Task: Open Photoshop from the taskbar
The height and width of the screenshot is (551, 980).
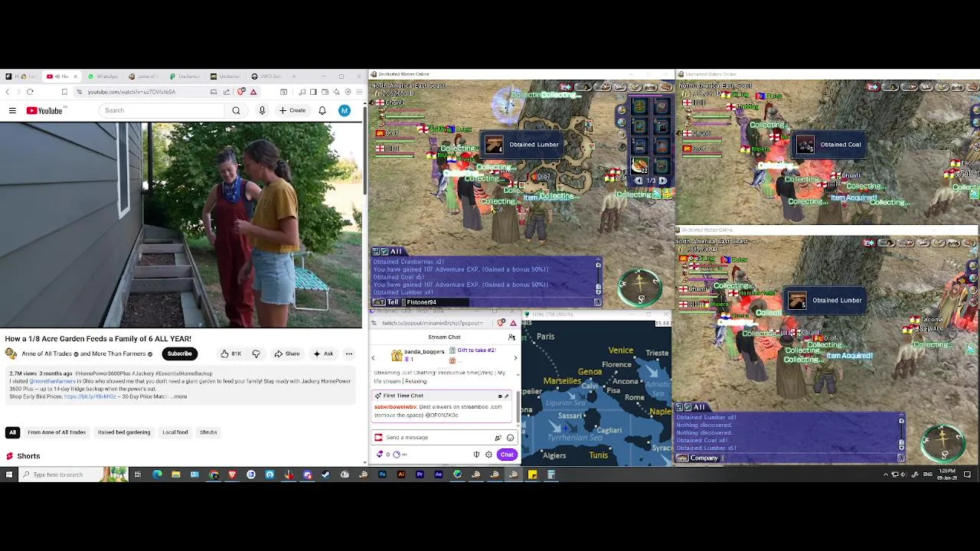Action: coord(382,474)
